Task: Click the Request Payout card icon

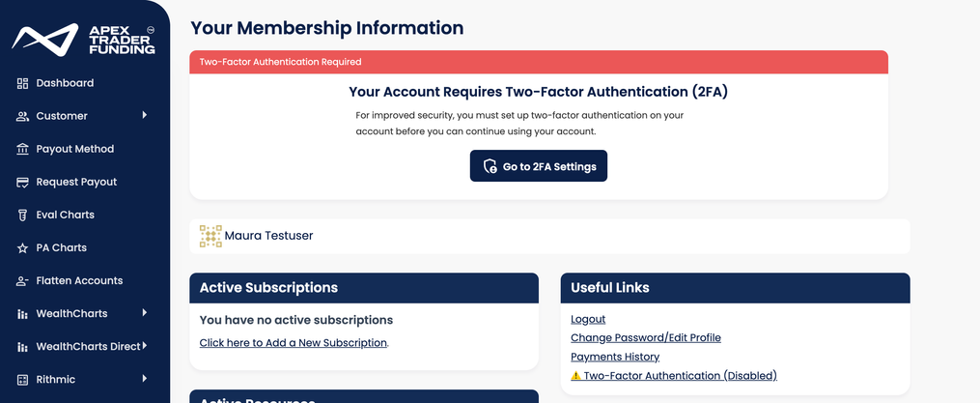Action: coord(22,182)
